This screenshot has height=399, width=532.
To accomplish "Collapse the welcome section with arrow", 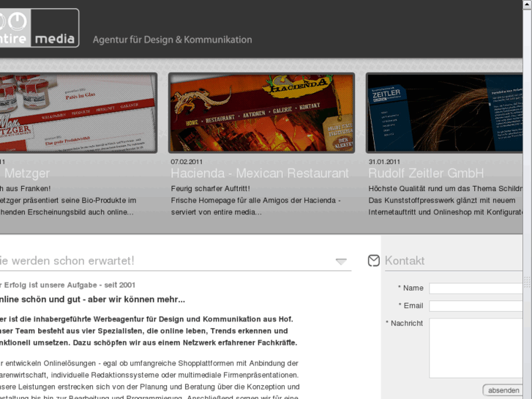I will 341,261.
